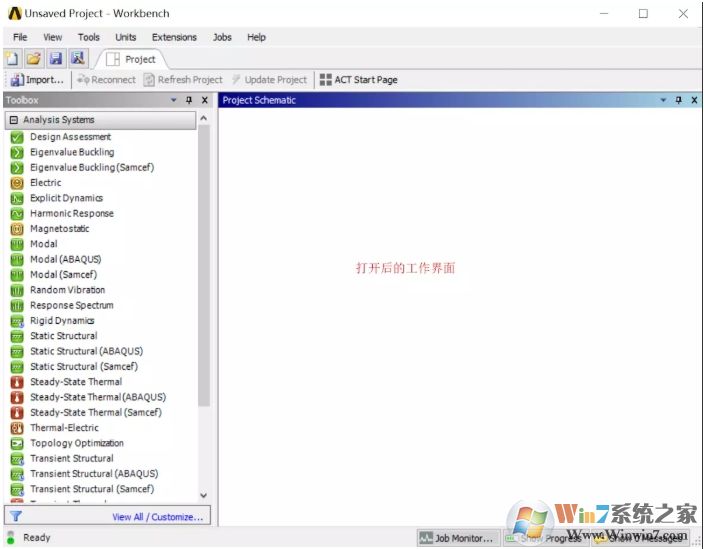Close the Toolbox panel

(x=205, y=100)
